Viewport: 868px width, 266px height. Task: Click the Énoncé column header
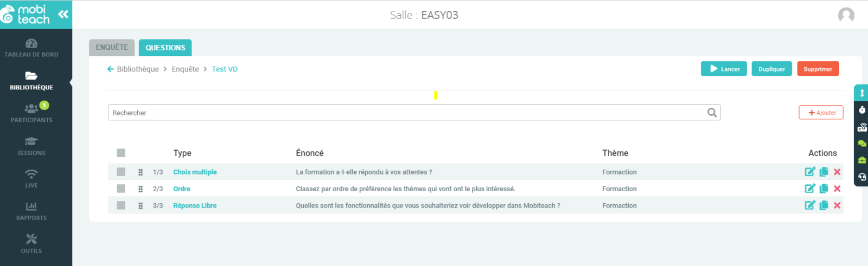(x=310, y=153)
